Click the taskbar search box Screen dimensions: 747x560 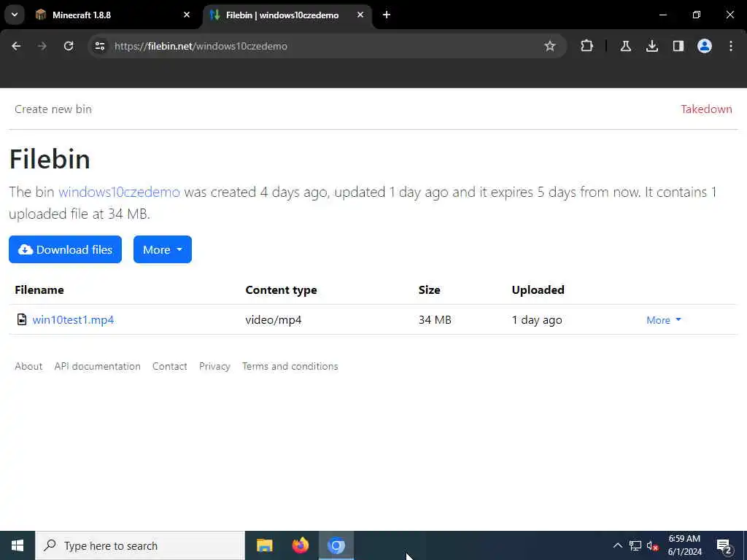tap(139, 545)
